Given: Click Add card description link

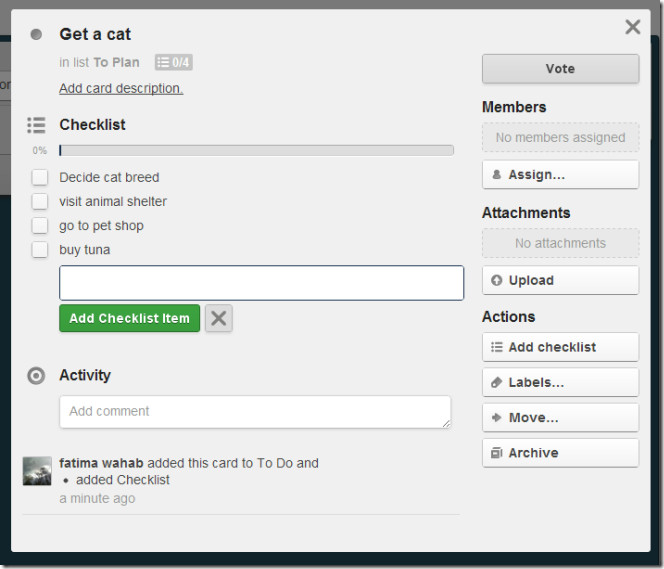Looking at the screenshot, I should [121, 88].
